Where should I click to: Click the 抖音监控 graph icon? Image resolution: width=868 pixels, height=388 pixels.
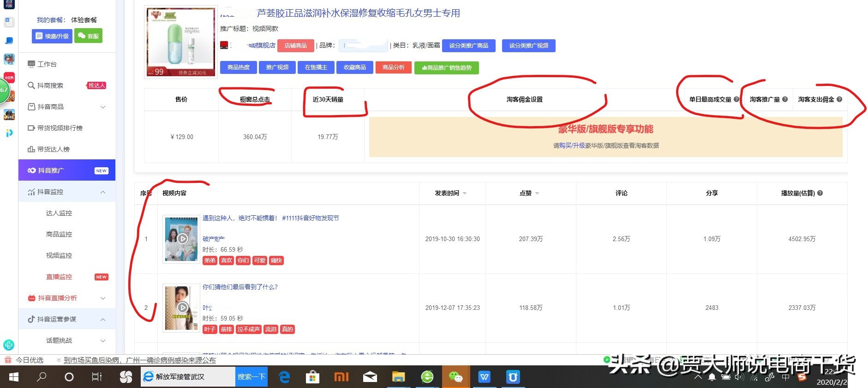31,192
